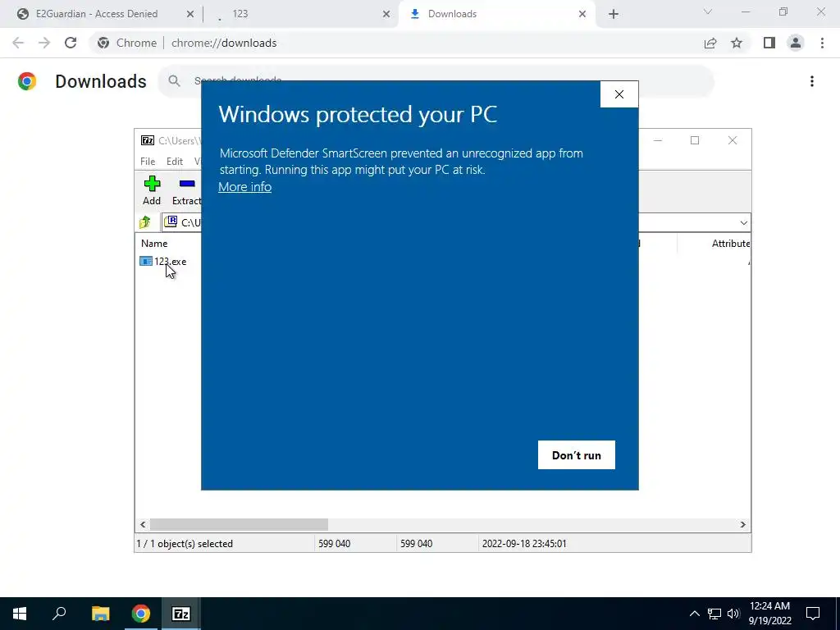Click the horizontal scrollbar left arrow in 7-Zip
This screenshot has height=630, width=840.
143,524
